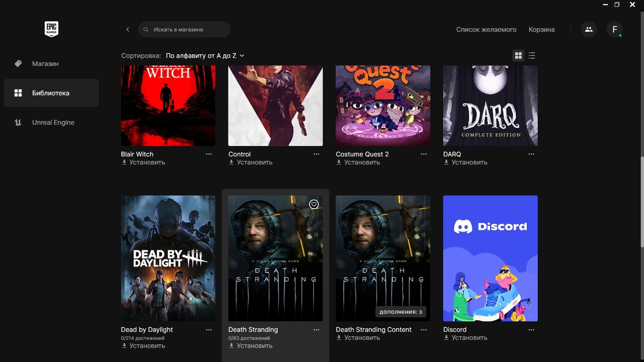This screenshot has height=362, width=644.
Task: Click the Costume Quest 2 title text
Action: (x=362, y=154)
